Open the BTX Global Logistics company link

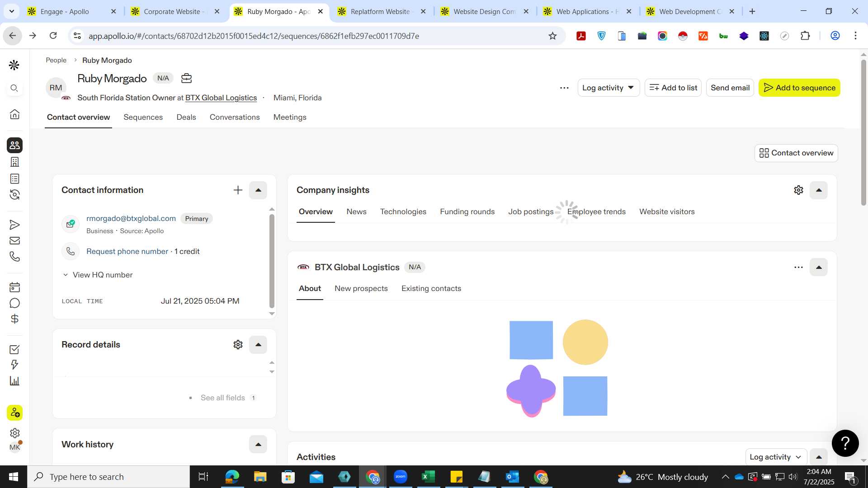(x=221, y=98)
